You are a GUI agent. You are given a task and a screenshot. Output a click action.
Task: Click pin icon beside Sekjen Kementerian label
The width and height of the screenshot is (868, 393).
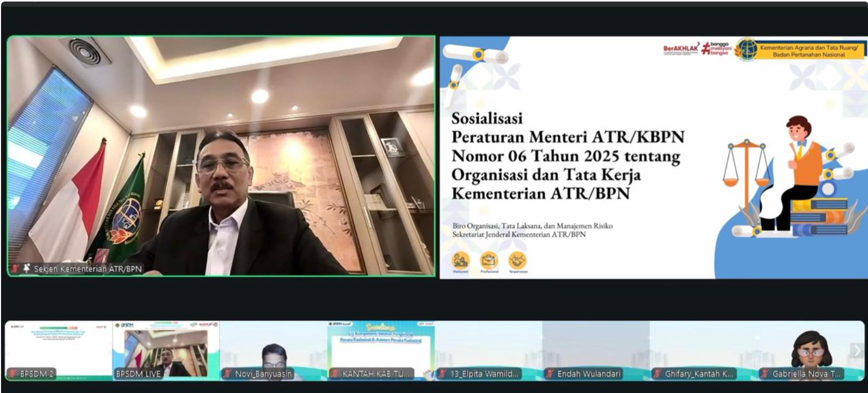click(x=26, y=268)
